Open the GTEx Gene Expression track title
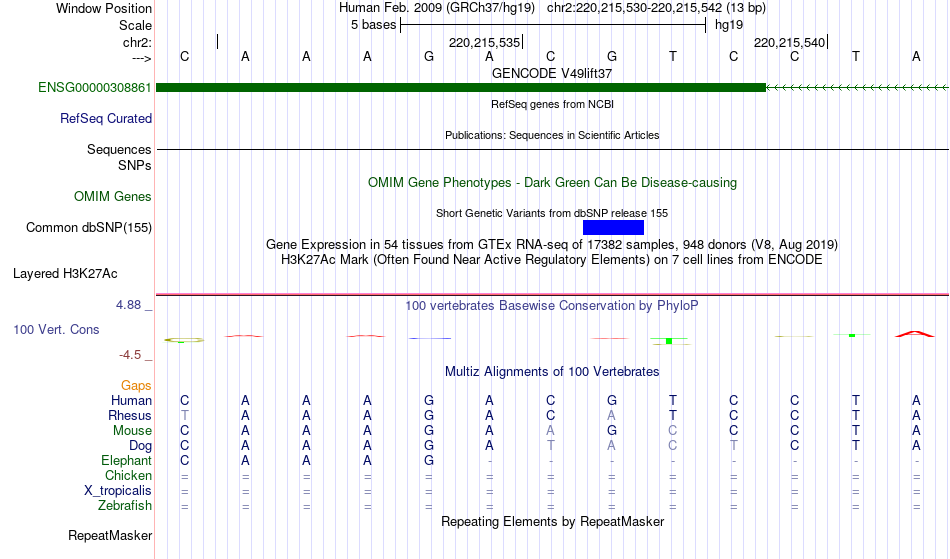 552,245
